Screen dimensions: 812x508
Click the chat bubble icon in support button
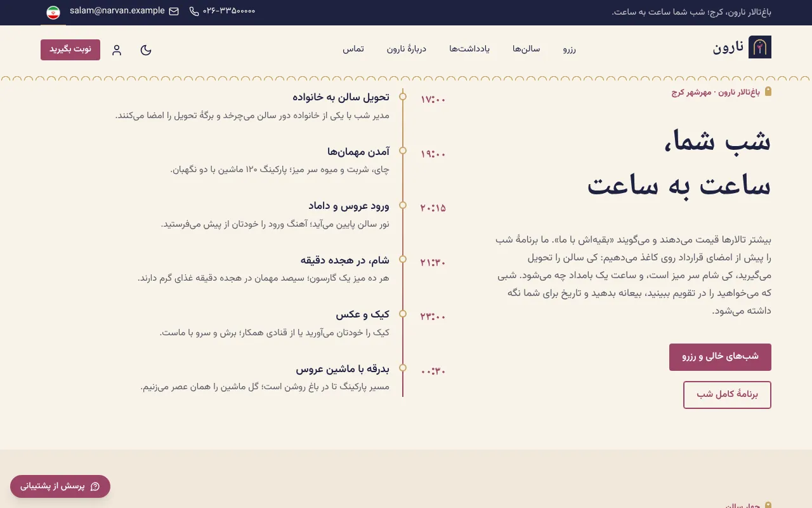(x=95, y=486)
